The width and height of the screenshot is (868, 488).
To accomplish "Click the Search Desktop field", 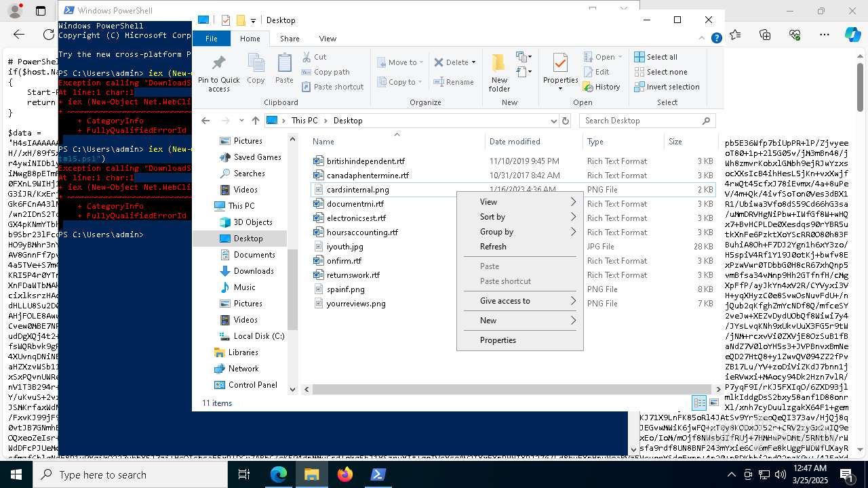I will click(x=648, y=121).
